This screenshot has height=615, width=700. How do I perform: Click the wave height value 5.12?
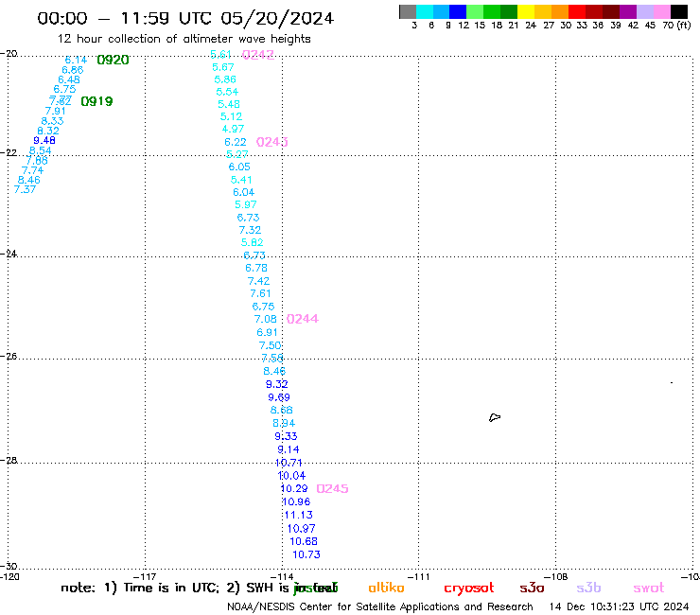coord(231,116)
